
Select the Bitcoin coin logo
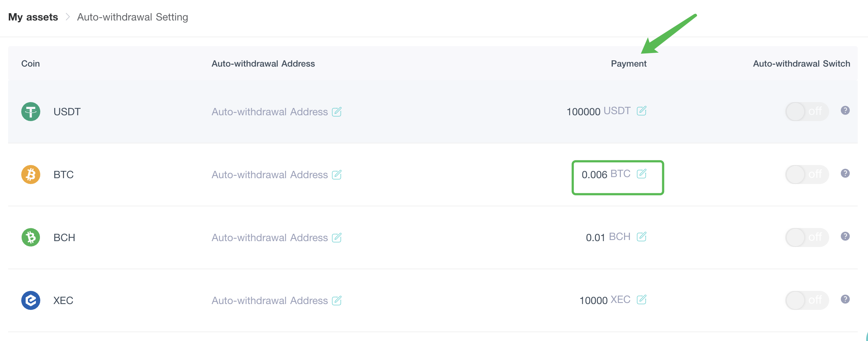click(x=31, y=175)
